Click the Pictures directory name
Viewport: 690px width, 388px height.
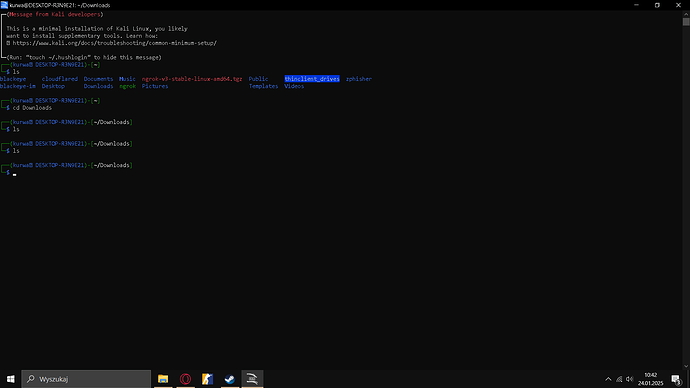tap(155, 86)
